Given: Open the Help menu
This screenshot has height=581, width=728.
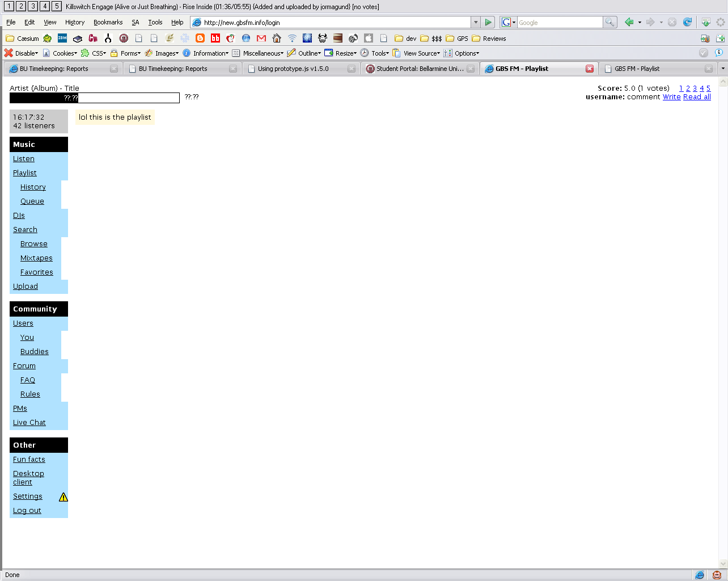Looking at the screenshot, I should (177, 22).
